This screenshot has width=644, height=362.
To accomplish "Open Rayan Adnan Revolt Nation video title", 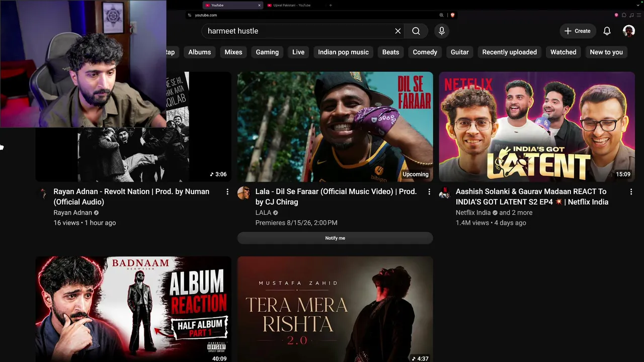I will tap(131, 197).
